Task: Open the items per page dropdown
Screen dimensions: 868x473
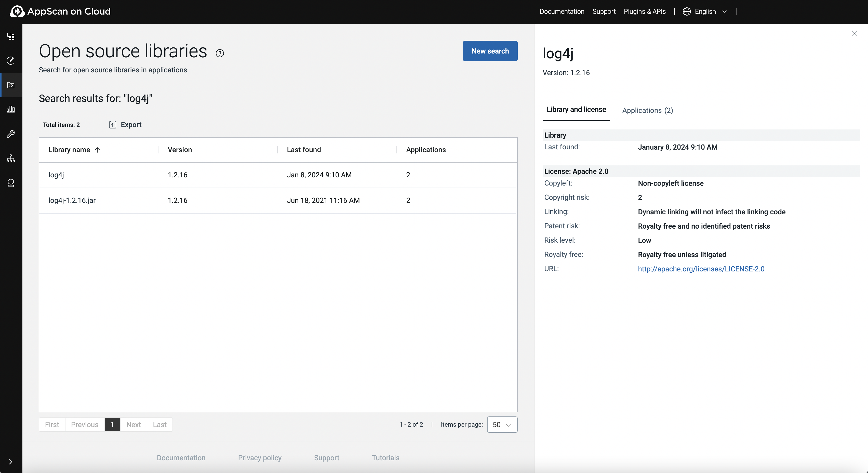Action: tap(502, 425)
